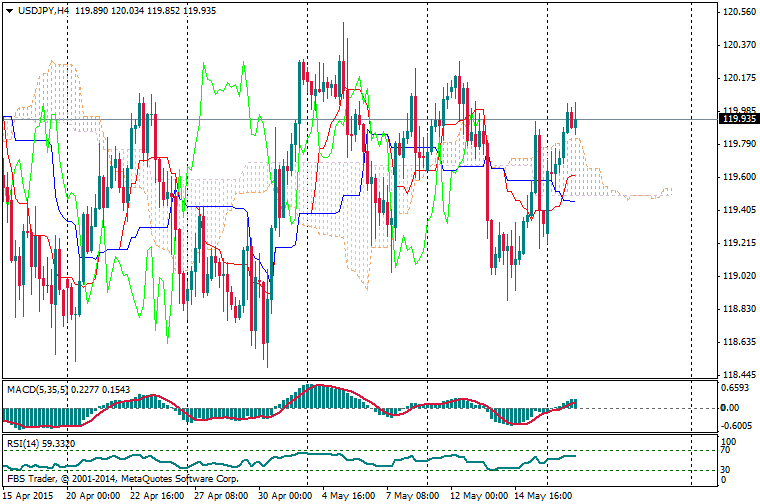Click the 119.790 price scale value
Screen dimensions: 760x504
pyautogui.click(x=739, y=144)
